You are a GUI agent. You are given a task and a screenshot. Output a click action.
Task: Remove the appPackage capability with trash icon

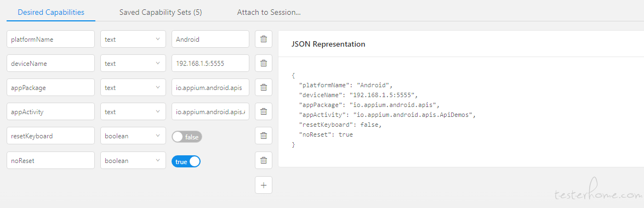[x=264, y=88]
